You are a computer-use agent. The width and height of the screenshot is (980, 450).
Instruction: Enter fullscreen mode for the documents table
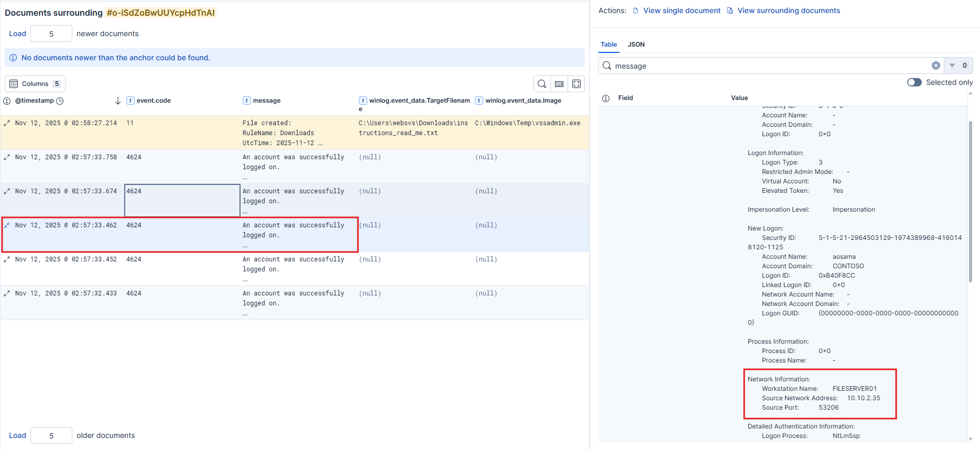576,84
